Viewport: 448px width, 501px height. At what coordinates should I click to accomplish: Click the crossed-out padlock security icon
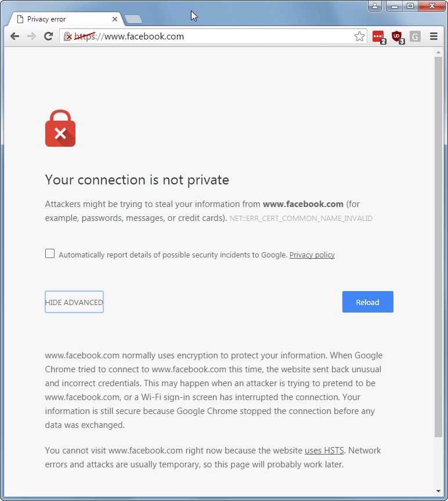[x=68, y=36]
